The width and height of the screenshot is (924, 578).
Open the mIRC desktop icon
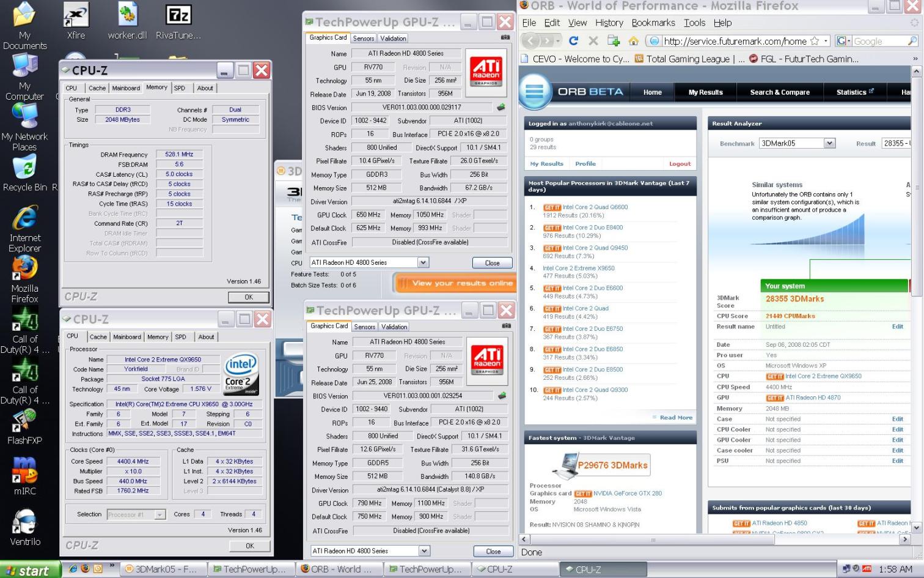(24, 476)
